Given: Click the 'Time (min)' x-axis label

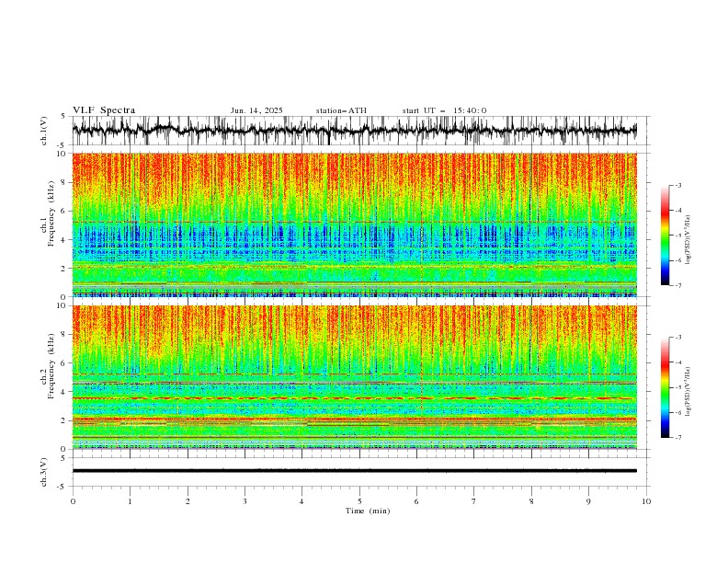Looking at the screenshot, I should point(368,511).
